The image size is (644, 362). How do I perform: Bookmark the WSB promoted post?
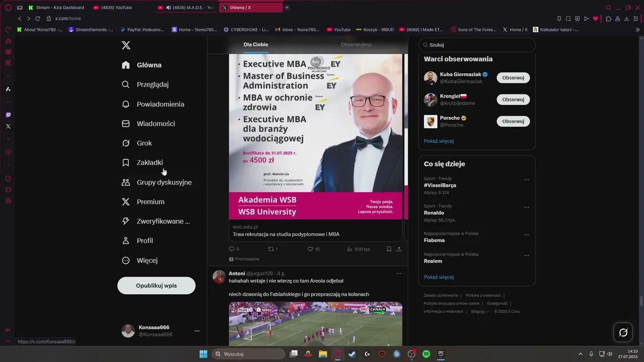coord(389,249)
